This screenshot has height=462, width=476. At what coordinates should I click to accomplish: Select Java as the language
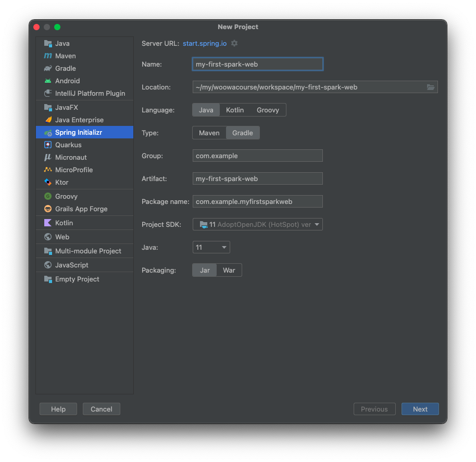point(206,110)
